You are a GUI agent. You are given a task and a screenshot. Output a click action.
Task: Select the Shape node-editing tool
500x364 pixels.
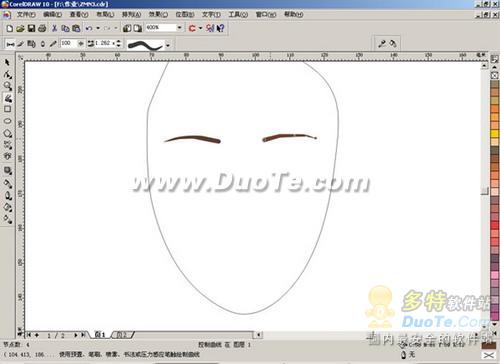7,75
